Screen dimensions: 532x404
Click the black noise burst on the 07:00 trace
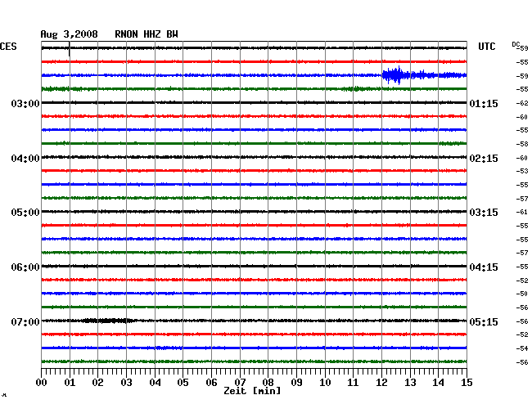coord(107,321)
